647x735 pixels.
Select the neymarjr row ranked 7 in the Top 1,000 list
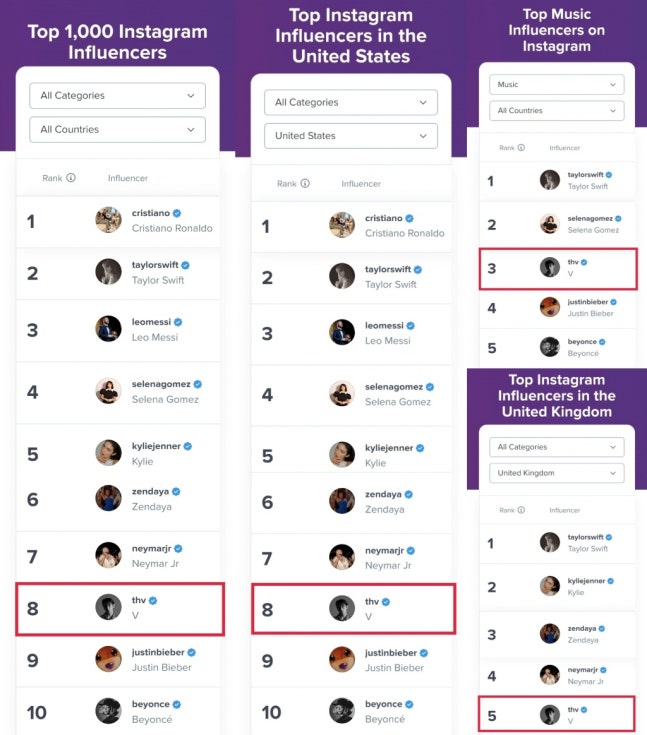[118, 556]
